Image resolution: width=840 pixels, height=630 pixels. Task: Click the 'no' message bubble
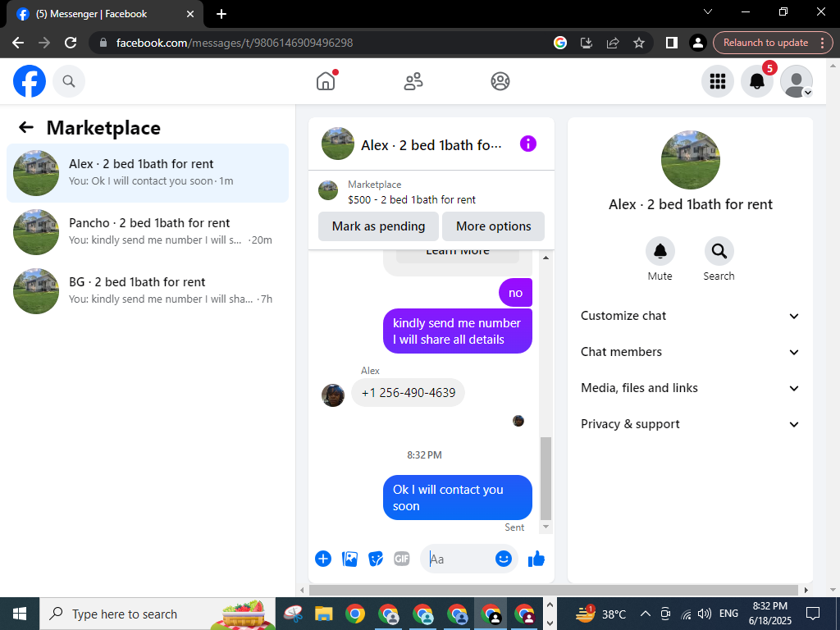pyautogui.click(x=515, y=293)
